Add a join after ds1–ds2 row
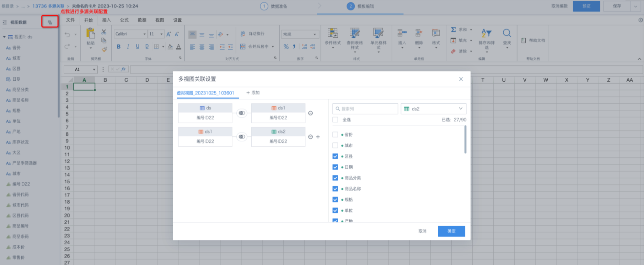The image size is (644, 265). point(318,137)
